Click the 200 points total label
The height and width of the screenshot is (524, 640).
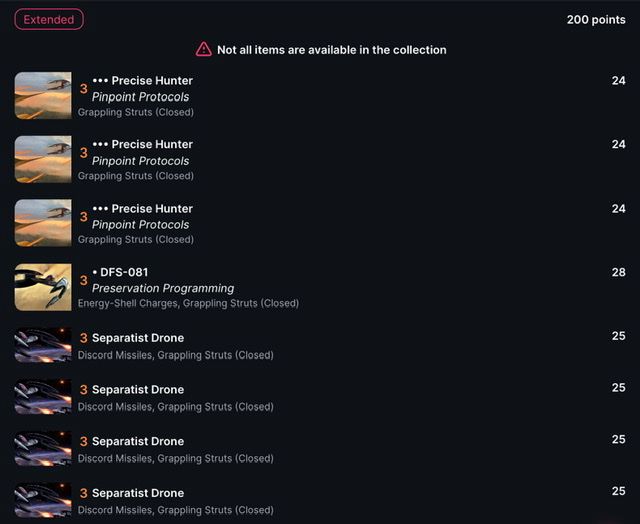(596, 20)
